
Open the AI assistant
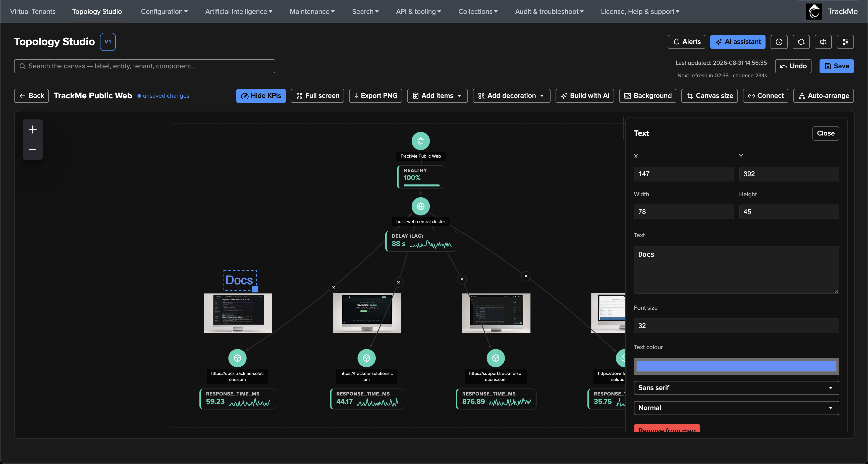click(x=738, y=42)
